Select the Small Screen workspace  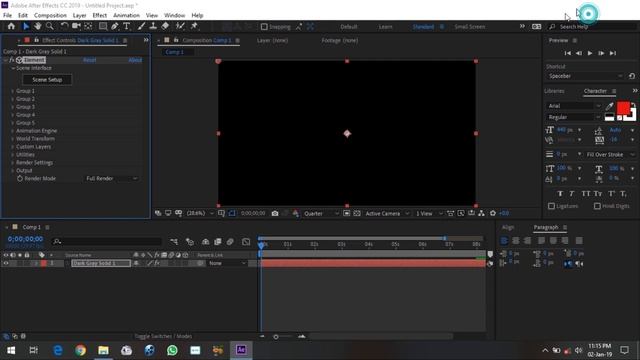click(x=470, y=27)
